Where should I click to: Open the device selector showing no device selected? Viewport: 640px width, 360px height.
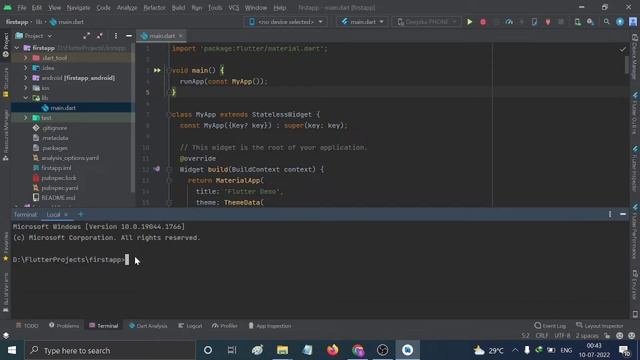(x=286, y=22)
